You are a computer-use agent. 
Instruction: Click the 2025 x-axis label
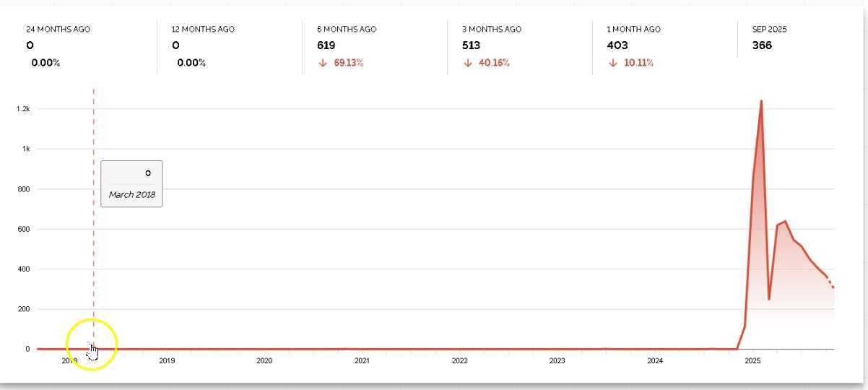(752, 360)
